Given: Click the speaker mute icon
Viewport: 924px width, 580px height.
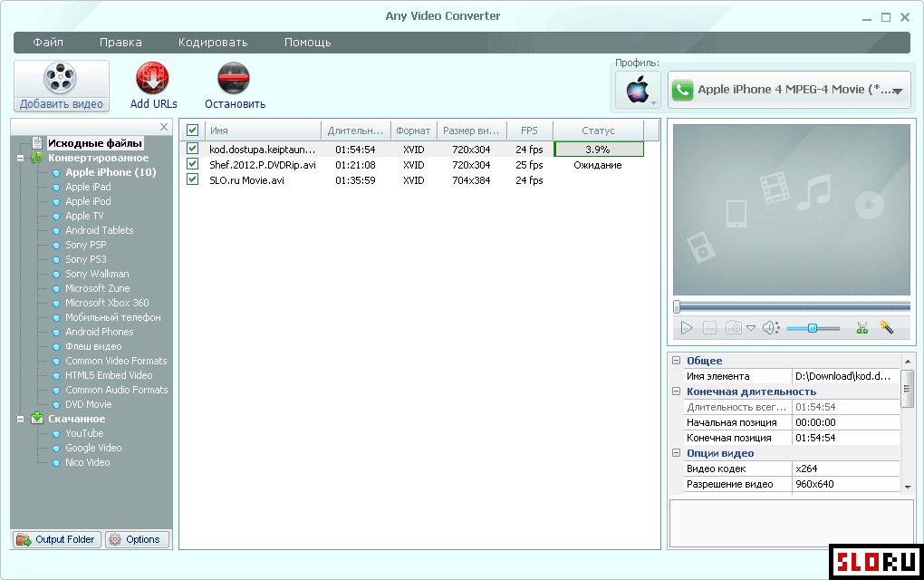Looking at the screenshot, I should (x=771, y=328).
